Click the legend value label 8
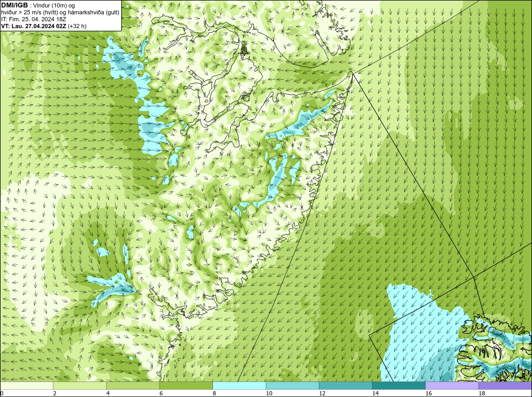Viewport: 532px width, 397px height. pyautogui.click(x=214, y=393)
